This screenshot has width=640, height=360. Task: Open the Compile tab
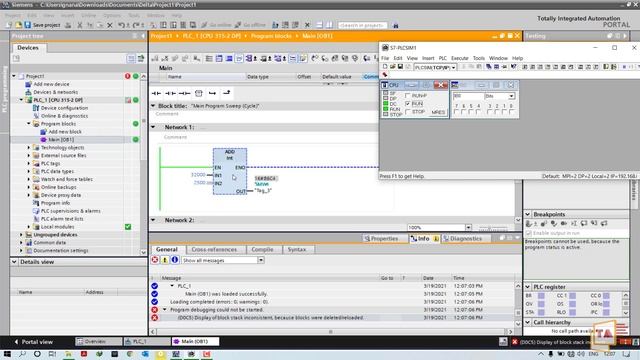pyautogui.click(x=262, y=249)
